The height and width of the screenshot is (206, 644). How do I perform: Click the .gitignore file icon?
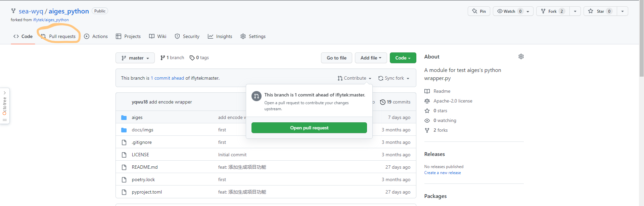[124, 142]
